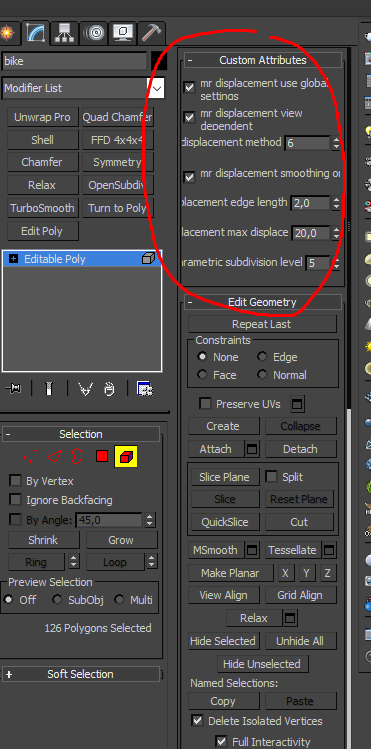Select Preview Selection Off radio
The height and width of the screenshot is (749, 371).
8,600
